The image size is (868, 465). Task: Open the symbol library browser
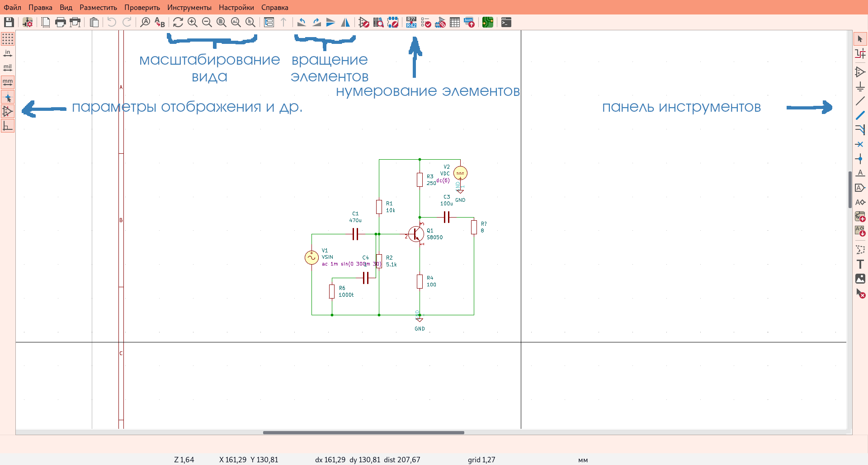pyautogui.click(x=378, y=22)
